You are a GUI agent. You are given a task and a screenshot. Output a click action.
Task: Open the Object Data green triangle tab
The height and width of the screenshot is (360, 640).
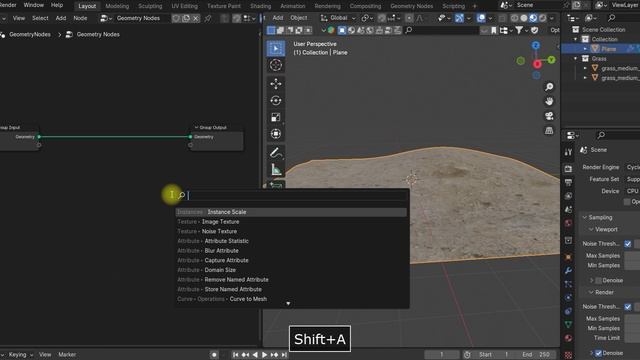(568, 324)
